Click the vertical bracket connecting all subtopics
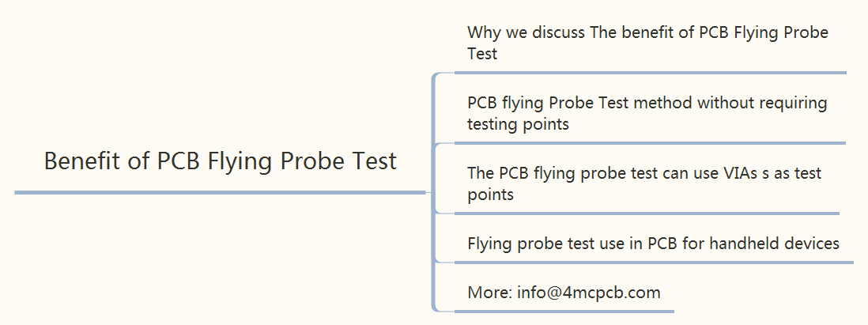The height and width of the screenshot is (325, 868). click(x=433, y=192)
